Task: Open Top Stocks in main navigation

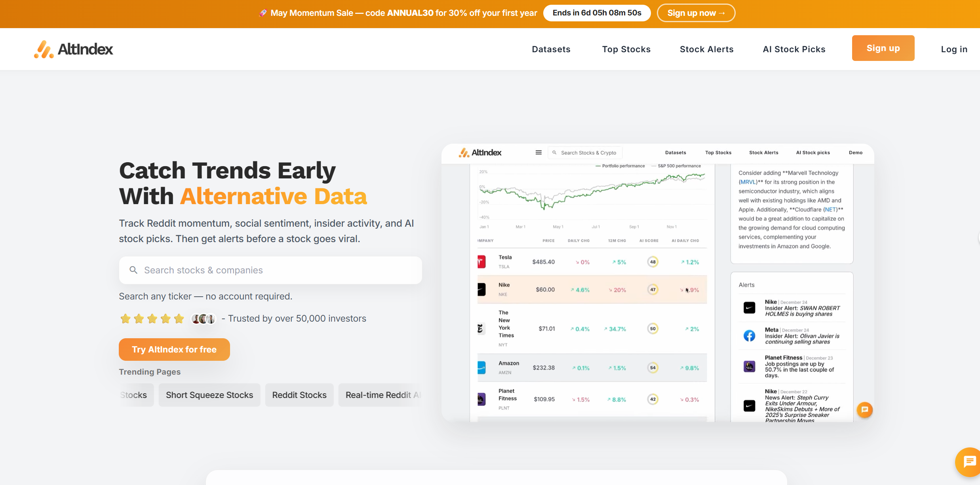Action: 626,49
